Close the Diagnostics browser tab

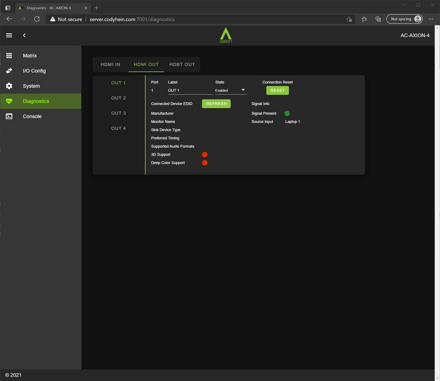86,8
